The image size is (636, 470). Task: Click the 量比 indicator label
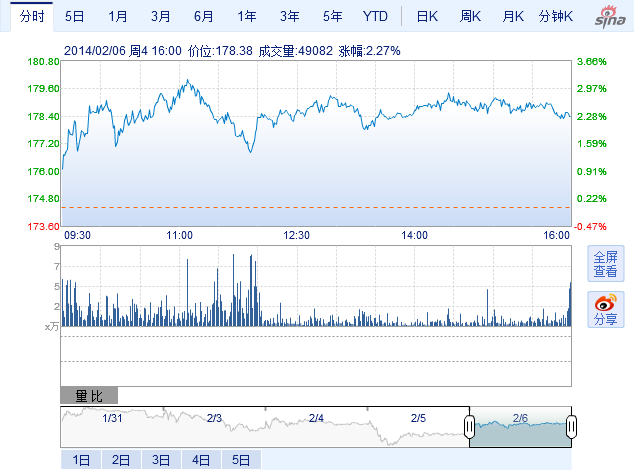(89, 396)
